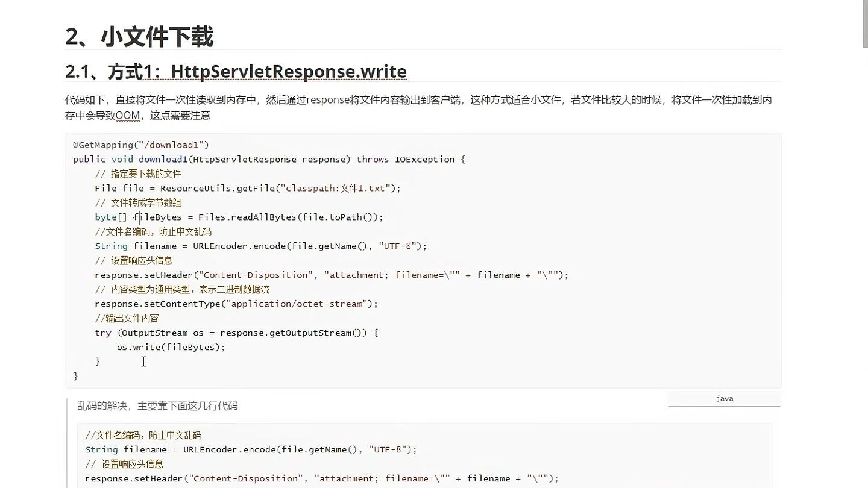
Task: Click the description paragraph starting '代码如下'
Action: tap(418, 107)
